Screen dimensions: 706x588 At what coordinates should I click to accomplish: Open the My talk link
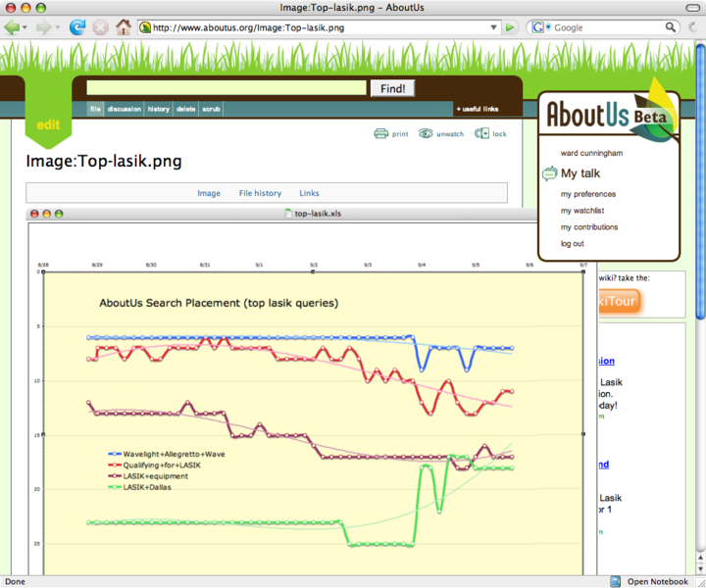click(x=580, y=173)
